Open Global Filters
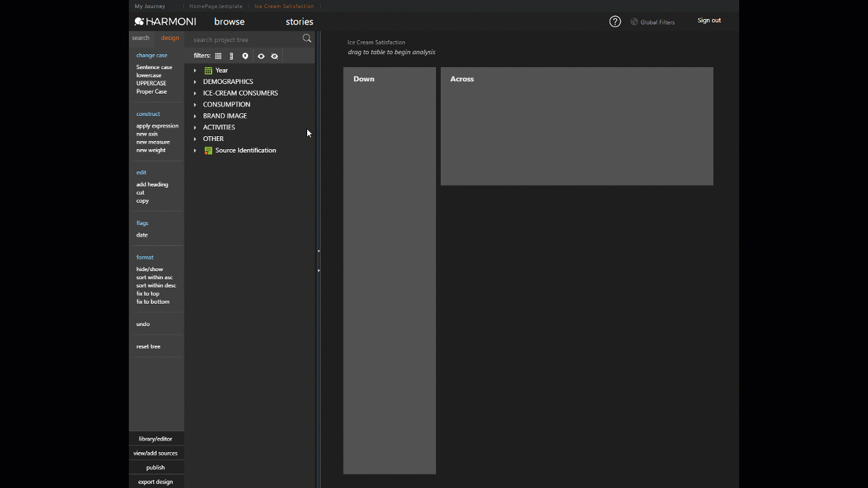The width and height of the screenshot is (868, 488). click(x=652, y=22)
